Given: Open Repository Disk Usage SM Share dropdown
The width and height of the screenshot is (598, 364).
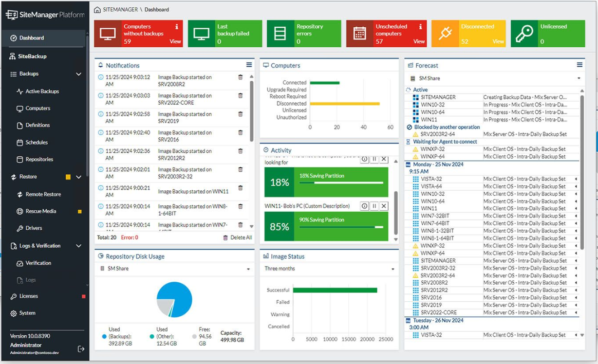Looking at the screenshot, I should (174, 269).
